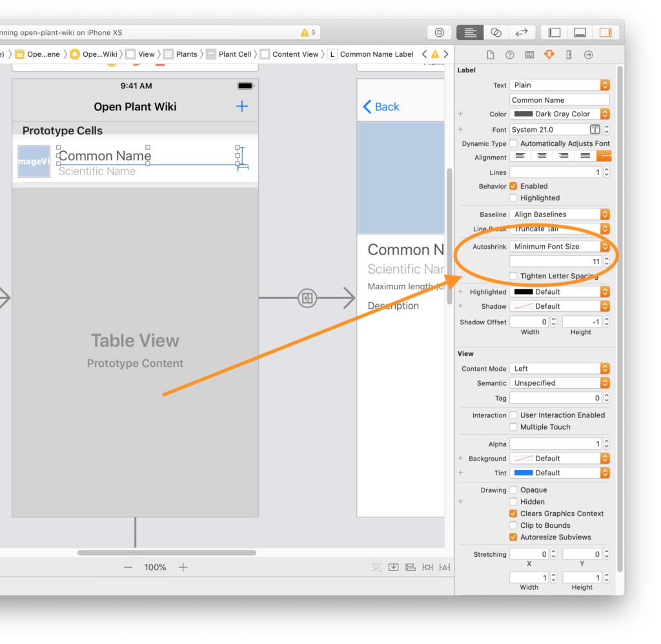Screen dimensions: 661x644
Task: Open the Shadow color dropdown
Action: (560, 306)
